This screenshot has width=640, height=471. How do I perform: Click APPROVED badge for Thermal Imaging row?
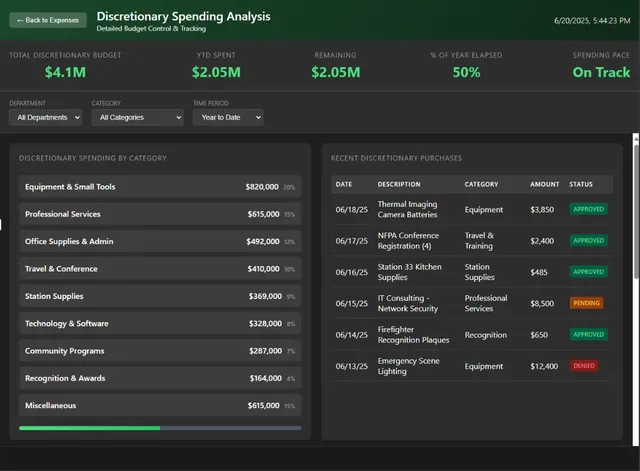[x=589, y=209]
